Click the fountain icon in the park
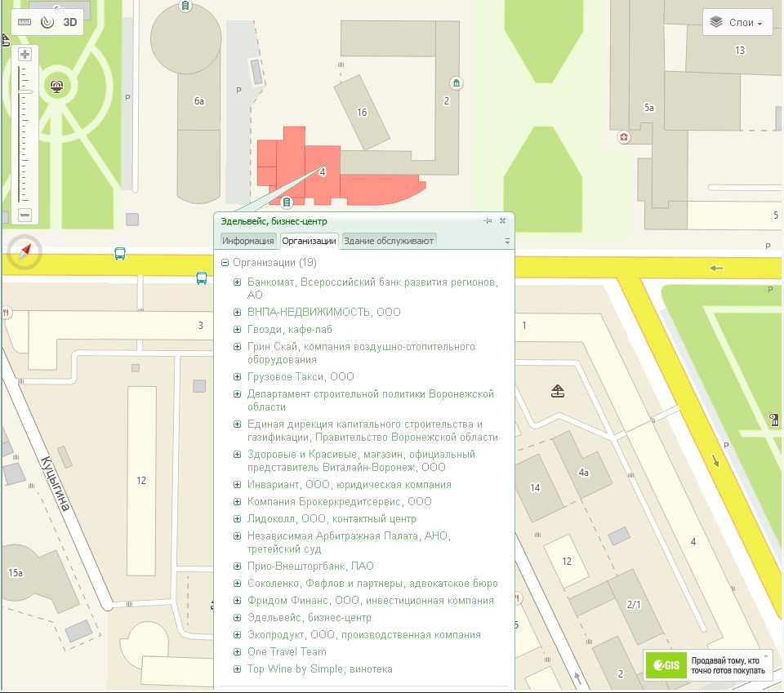The image size is (784, 693). coord(57,87)
